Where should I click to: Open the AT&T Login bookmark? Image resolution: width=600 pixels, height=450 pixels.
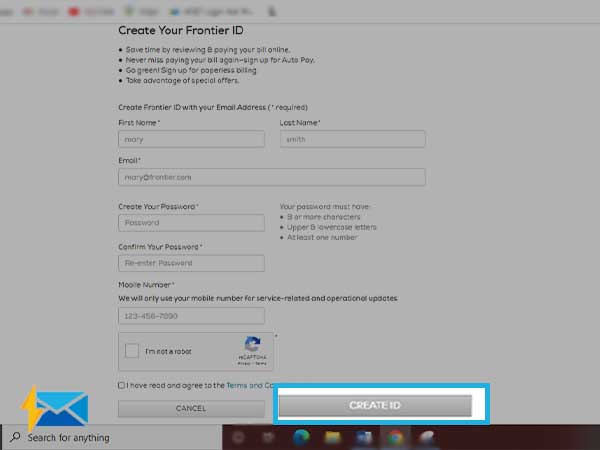(212, 12)
